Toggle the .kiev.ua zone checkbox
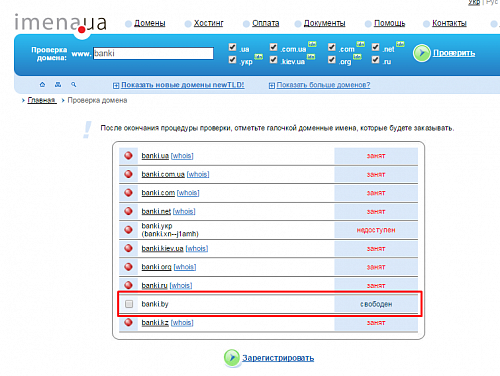 [x=273, y=60]
